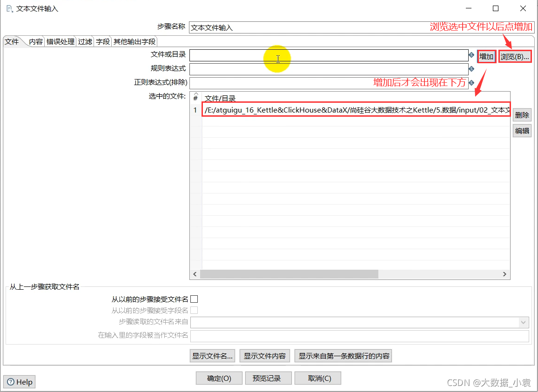Click file table horizontal scrollbar thumb
This screenshot has width=538, height=392.
coord(289,274)
